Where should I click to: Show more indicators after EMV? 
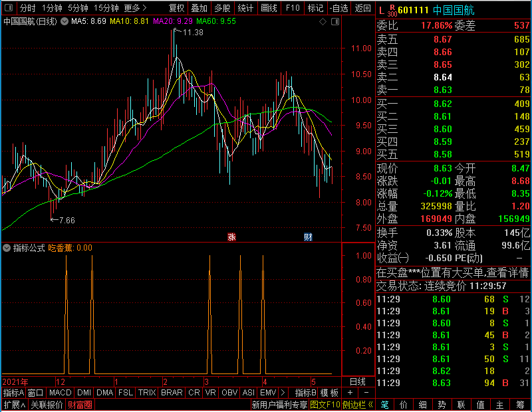pyautogui.click(x=283, y=393)
